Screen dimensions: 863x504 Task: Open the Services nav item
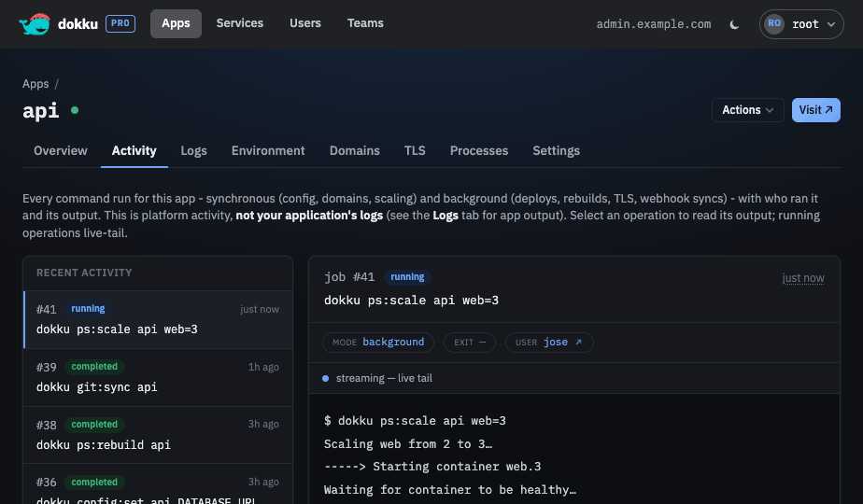pos(239,23)
